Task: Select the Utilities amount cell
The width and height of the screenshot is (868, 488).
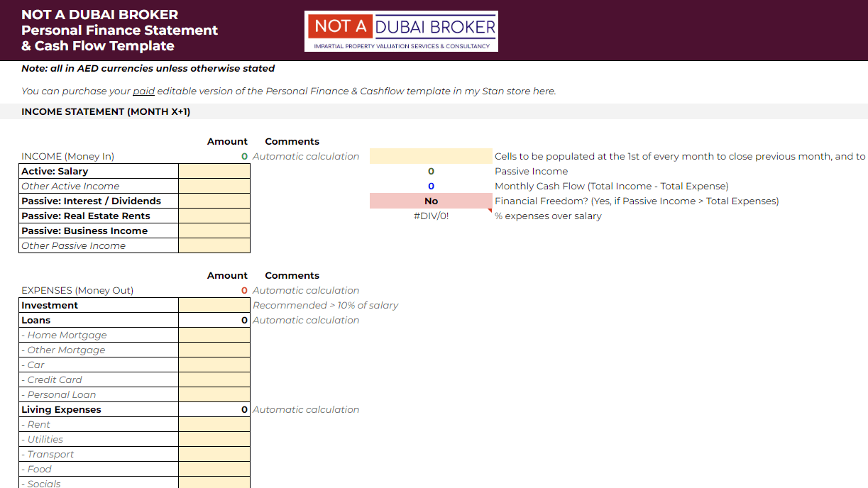Action: tap(214, 439)
